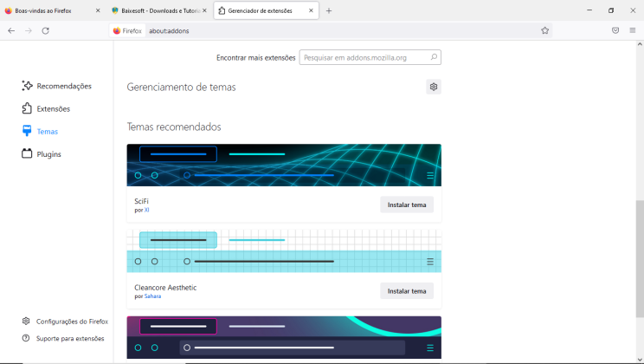
Task: Focus the addons.mozilla.org search field
Action: (370, 57)
